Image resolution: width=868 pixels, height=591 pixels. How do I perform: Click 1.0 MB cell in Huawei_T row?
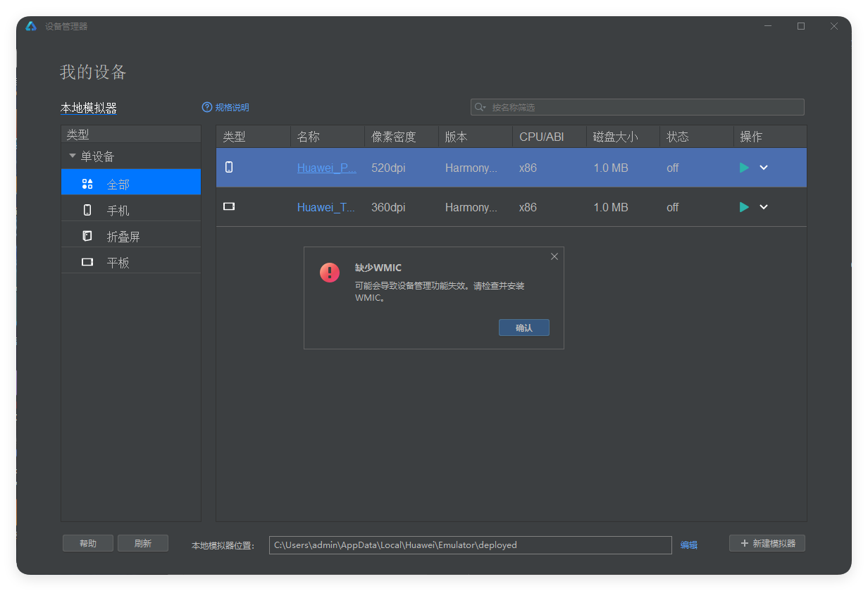coord(611,207)
